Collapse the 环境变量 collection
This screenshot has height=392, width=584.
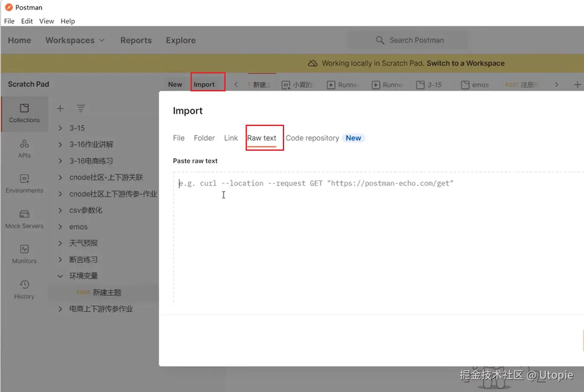tap(60, 276)
